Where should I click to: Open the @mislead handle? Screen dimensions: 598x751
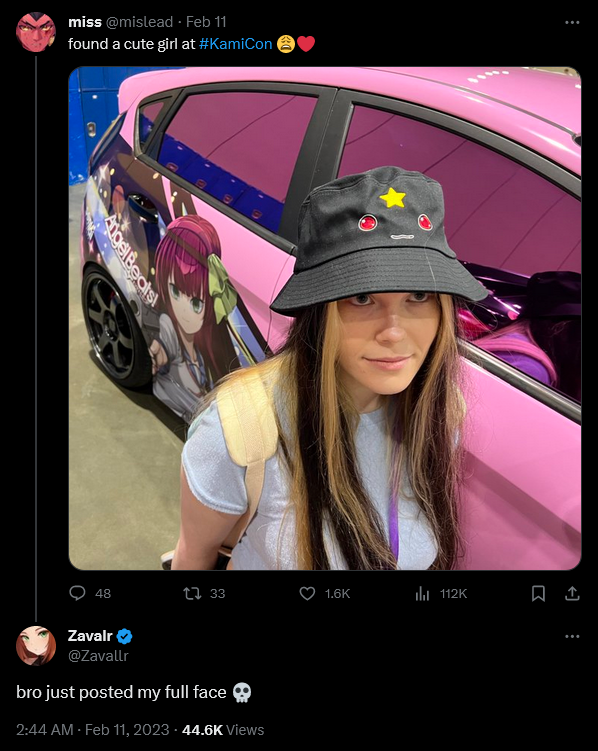[x=139, y=22]
